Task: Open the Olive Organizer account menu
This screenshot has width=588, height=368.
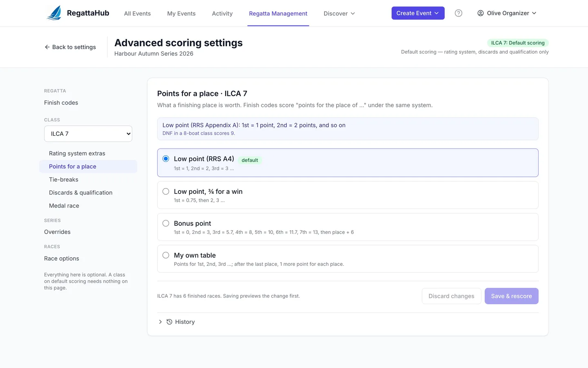Action: tap(507, 13)
